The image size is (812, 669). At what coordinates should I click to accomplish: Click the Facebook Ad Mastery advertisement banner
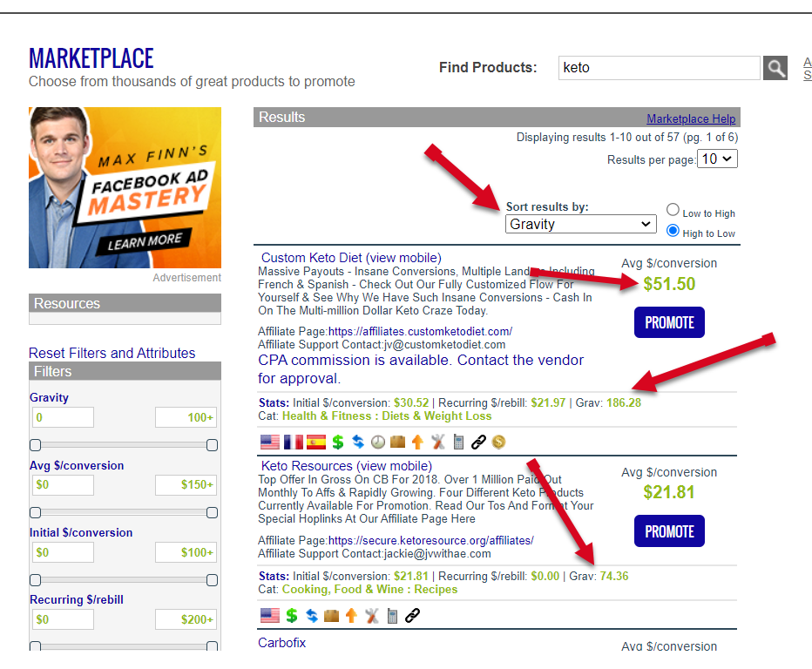tap(125, 187)
